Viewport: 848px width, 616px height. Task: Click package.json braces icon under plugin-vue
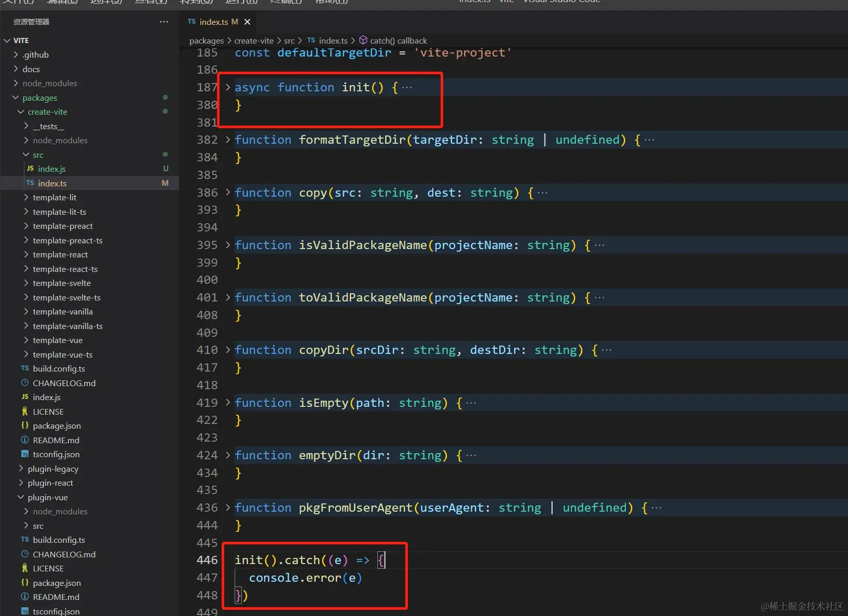click(x=25, y=583)
